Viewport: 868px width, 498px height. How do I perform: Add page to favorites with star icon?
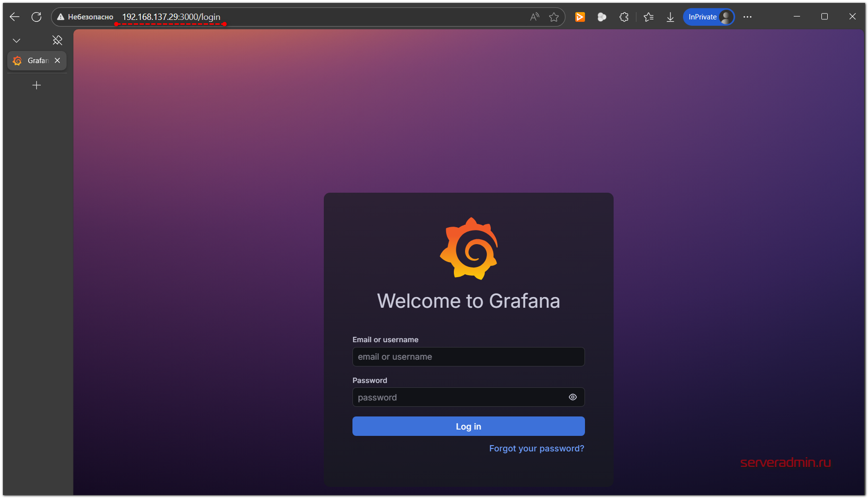pos(554,17)
